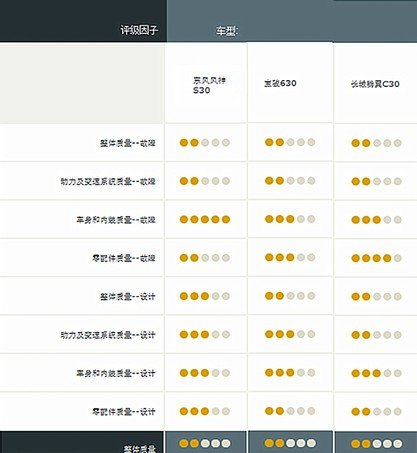
Task: Click the 零配件质量--设计 row label
Action: [x=124, y=412]
